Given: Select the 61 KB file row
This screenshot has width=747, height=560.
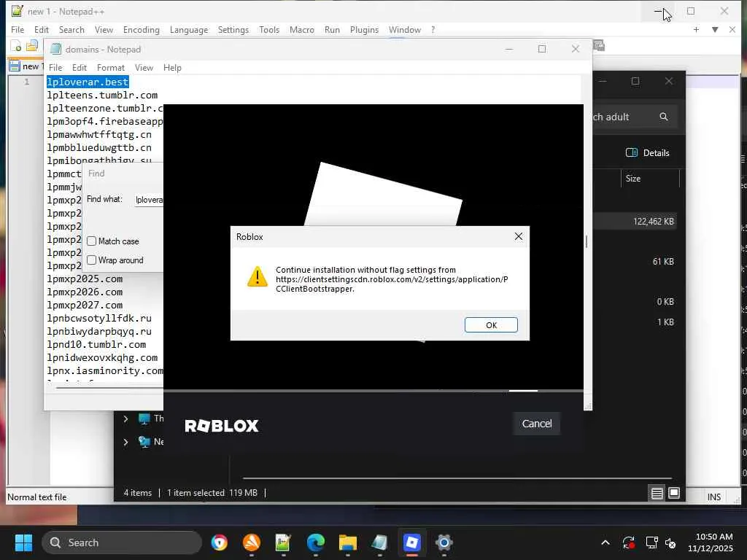Looking at the screenshot, I should click(x=635, y=262).
